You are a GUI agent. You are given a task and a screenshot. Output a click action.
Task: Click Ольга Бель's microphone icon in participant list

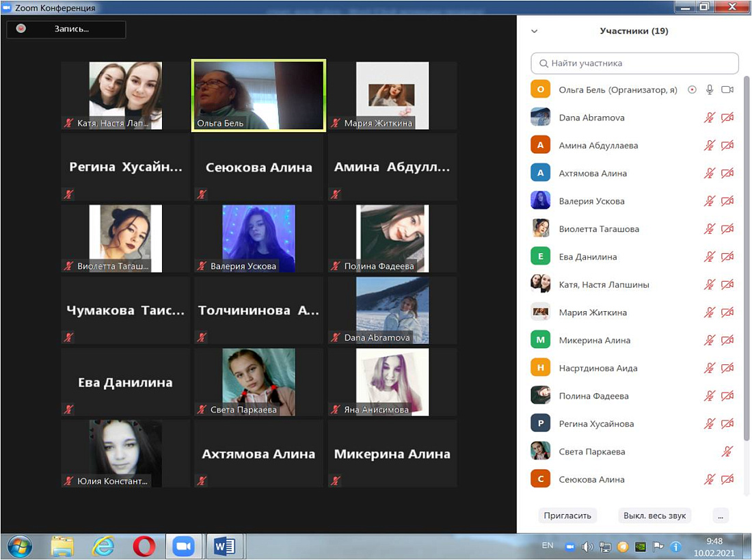point(710,90)
